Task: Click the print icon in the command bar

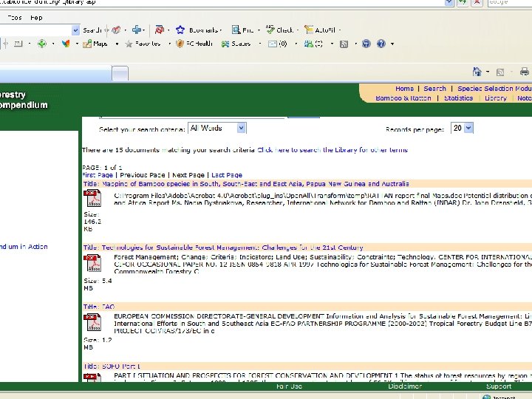Action: [x=524, y=72]
